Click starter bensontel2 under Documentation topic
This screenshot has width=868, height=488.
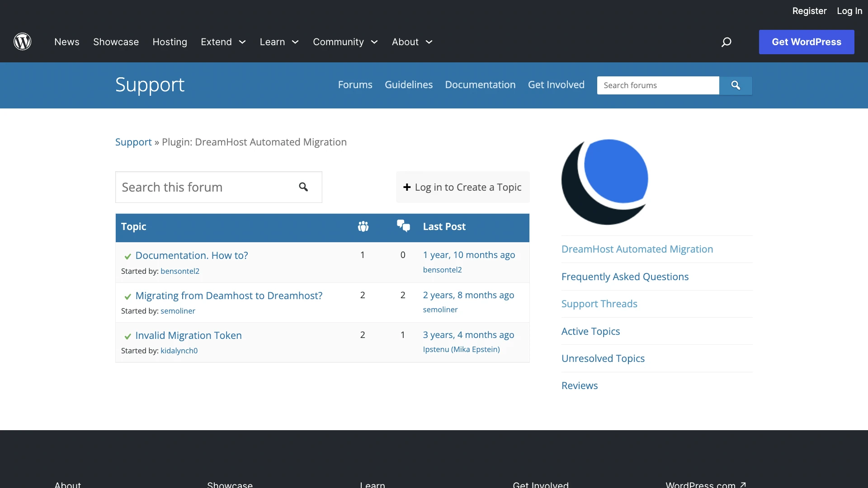[x=180, y=271]
